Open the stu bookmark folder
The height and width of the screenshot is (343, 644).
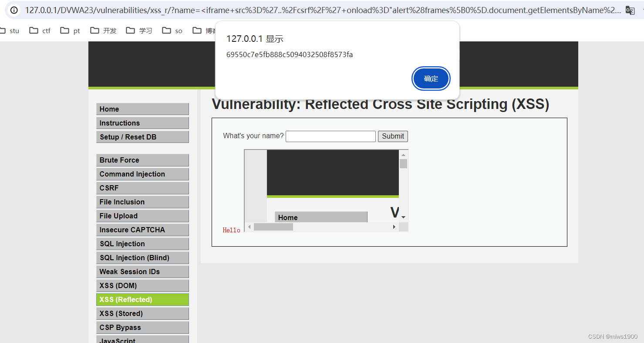tap(10, 31)
